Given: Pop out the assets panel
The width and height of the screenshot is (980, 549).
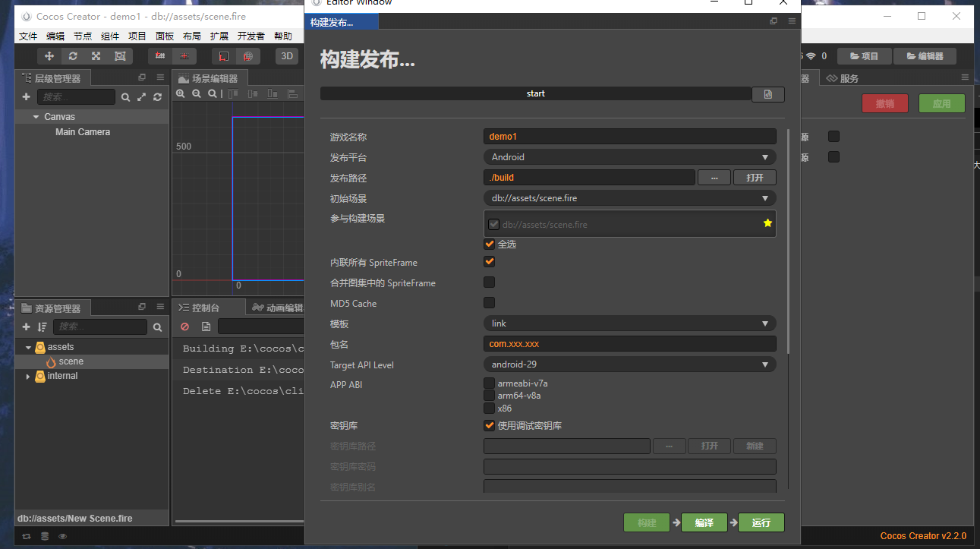Looking at the screenshot, I should (142, 308).
